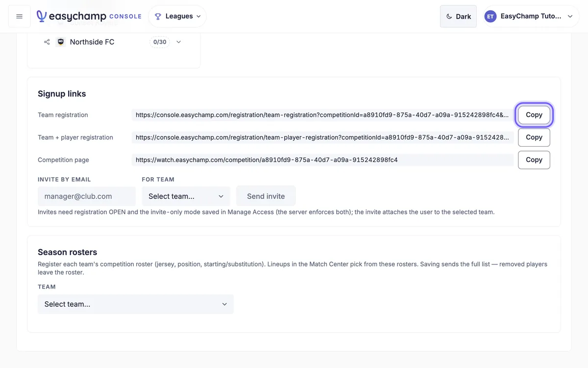Focus the invite by email field
This screenshot has height=368, width=588.
(87, 196)
